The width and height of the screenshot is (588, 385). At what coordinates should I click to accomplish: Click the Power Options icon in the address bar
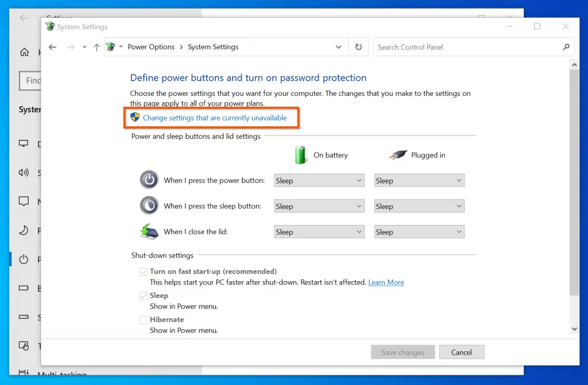click(111, 47)
